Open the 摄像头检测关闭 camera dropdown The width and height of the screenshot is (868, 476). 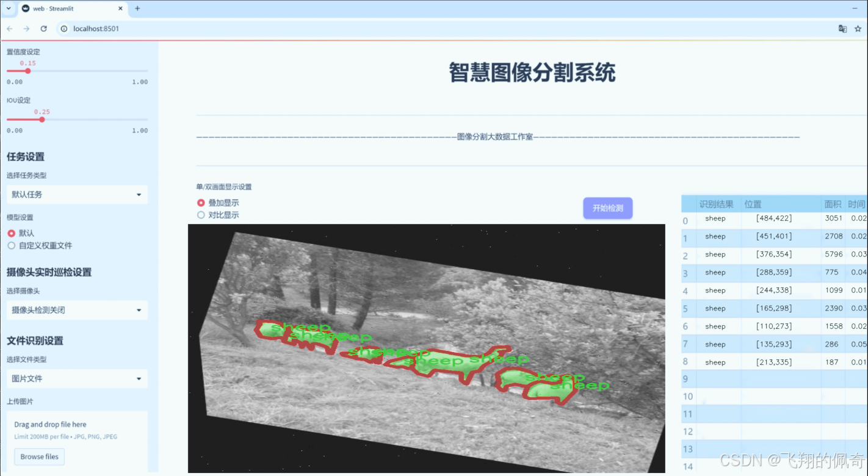[x=77, y=310]
